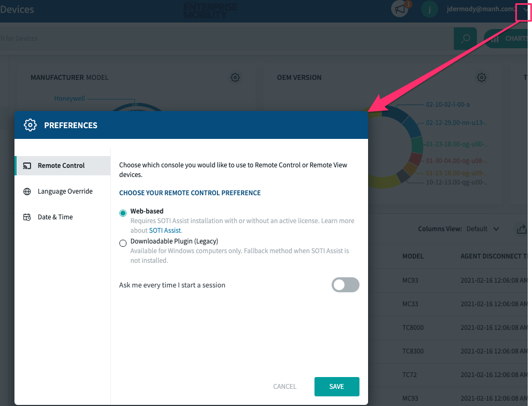Click the Save button
The image size is (532, 406).
336,387
